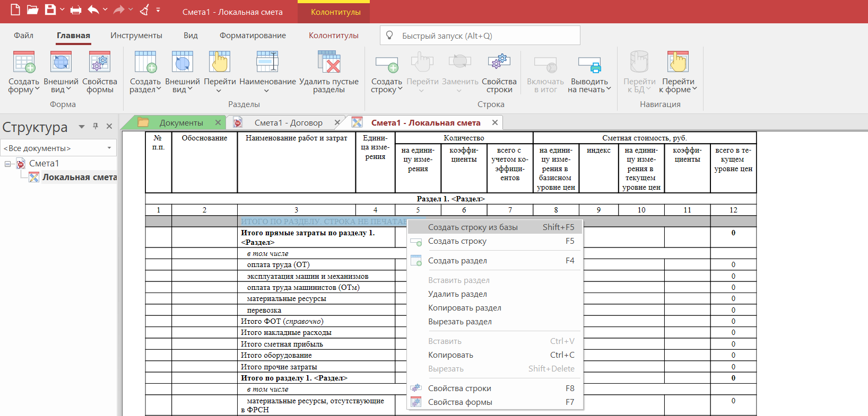Expand Выводить на печать dropdown arrow

point(609,89)
